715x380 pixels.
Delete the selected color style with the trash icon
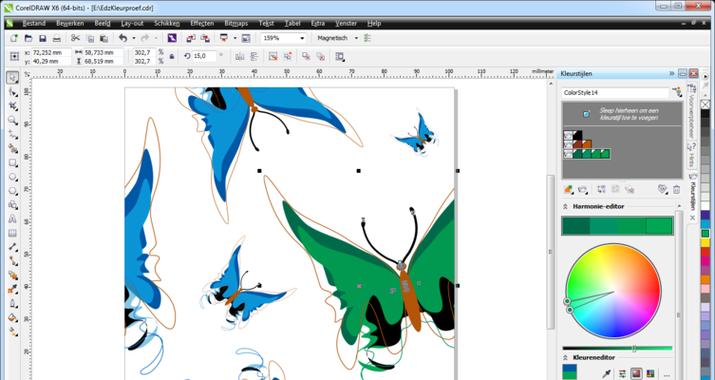(x=676, y=189)
